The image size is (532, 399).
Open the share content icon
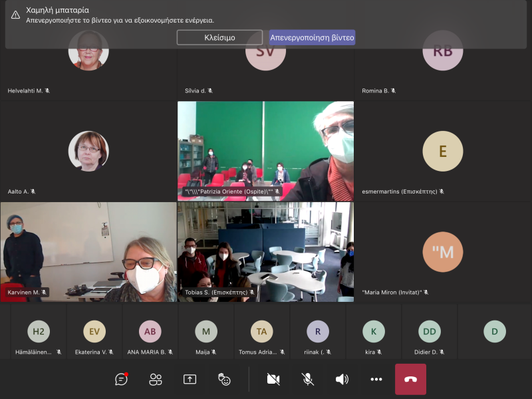[190, 379]
